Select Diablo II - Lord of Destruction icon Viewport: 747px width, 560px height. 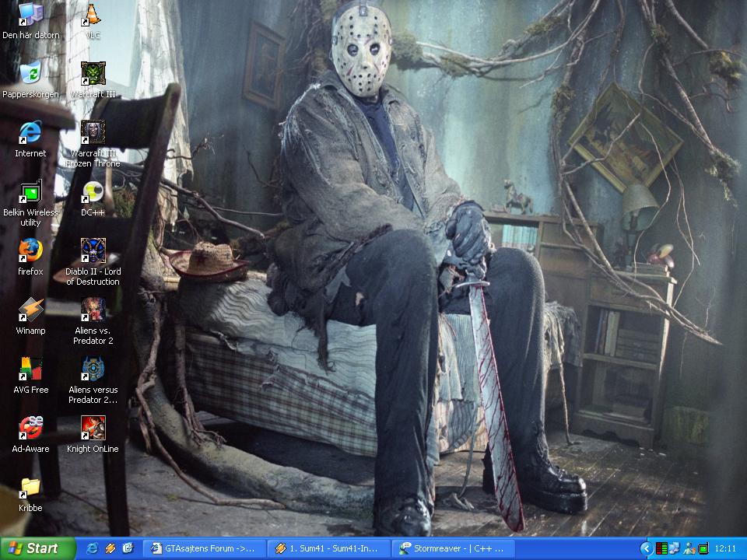93,262
